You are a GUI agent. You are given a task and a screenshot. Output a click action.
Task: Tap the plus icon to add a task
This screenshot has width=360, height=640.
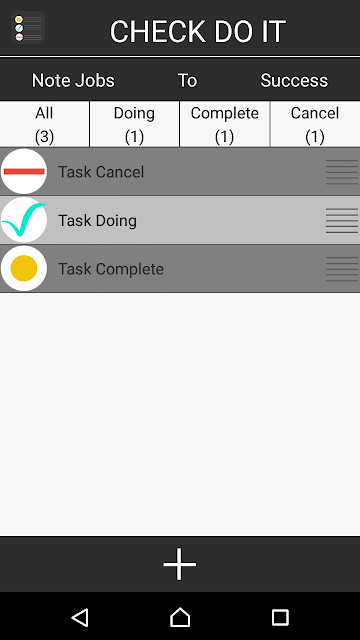pyautogui.click(x=180, y=564)
